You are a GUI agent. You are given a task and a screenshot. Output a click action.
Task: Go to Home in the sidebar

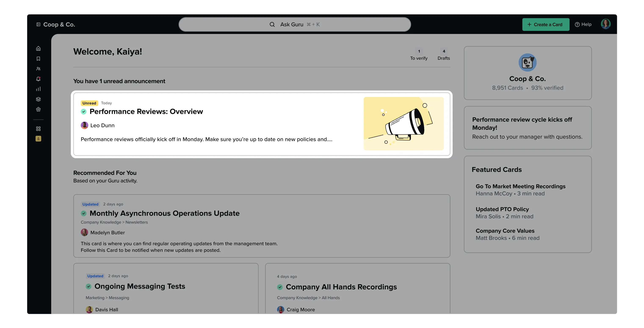tap(38, 48)
